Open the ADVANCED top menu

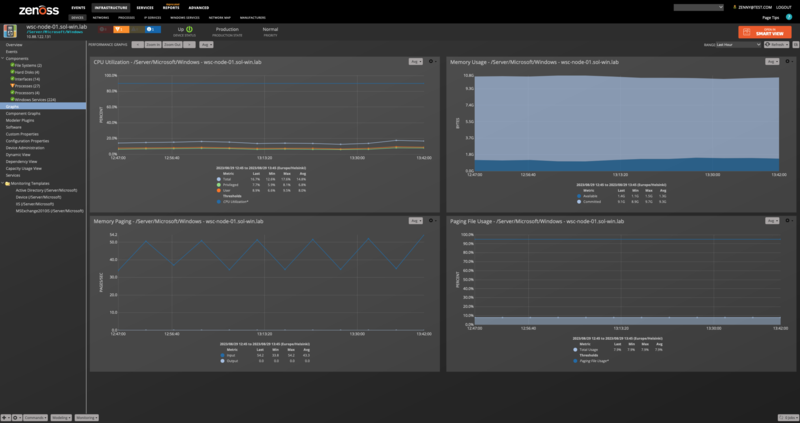click(x=198, y=8)
